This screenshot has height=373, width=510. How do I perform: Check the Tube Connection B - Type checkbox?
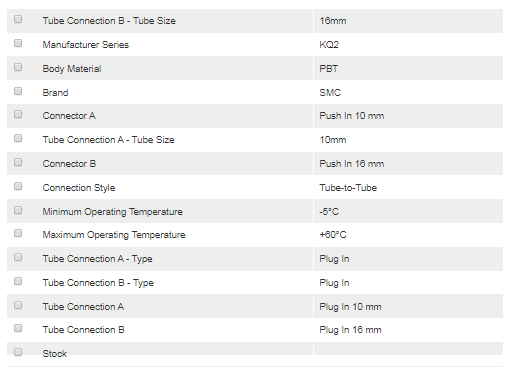point(18,281)
